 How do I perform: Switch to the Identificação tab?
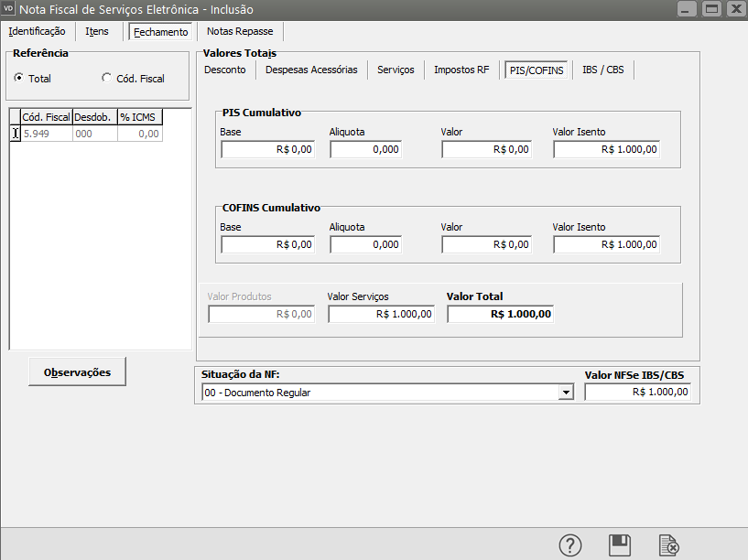tap(37, 31)
